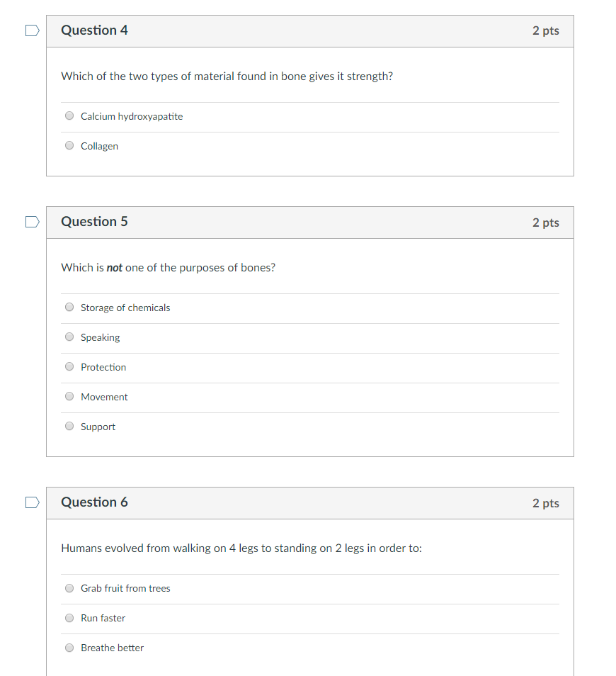Click the Run faster label text

pos(103,618)
